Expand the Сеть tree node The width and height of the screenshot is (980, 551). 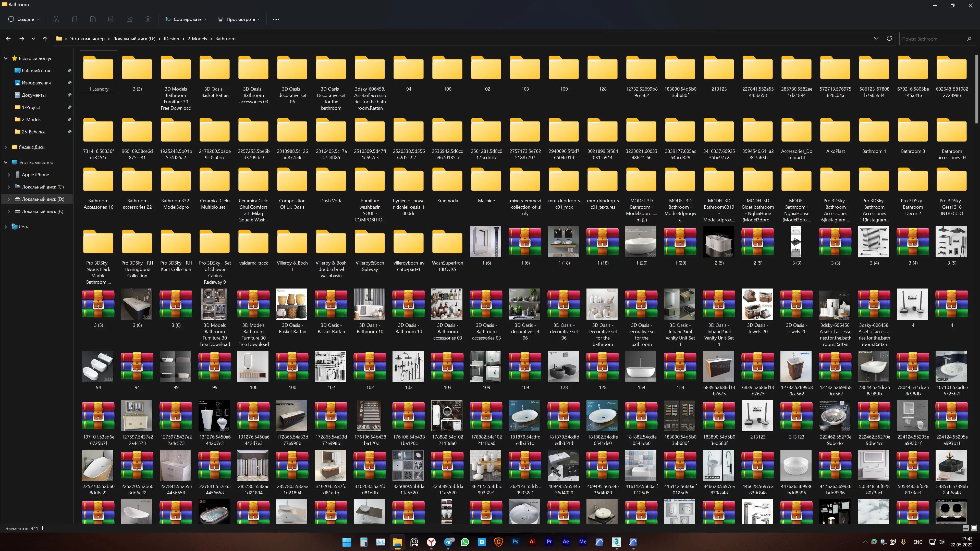coord(6,227)
